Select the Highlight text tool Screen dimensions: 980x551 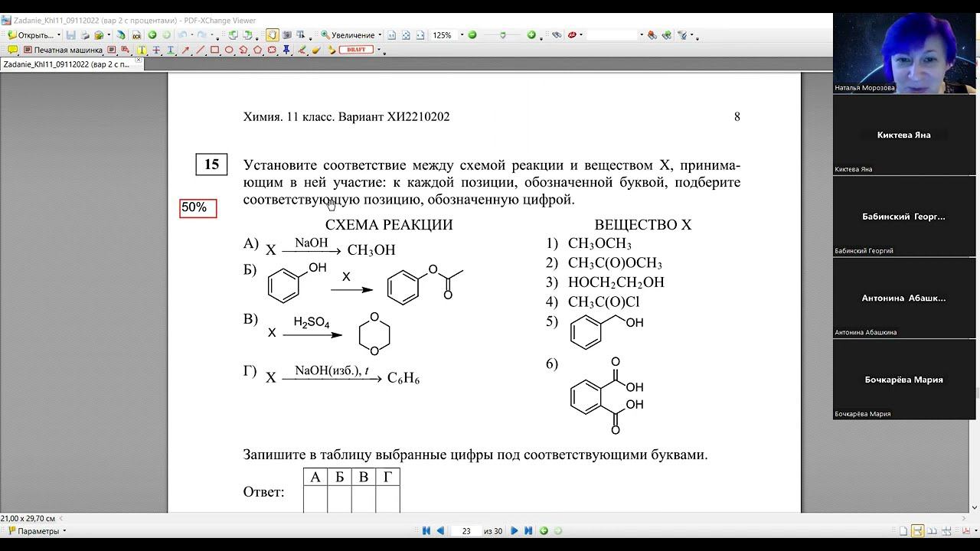click(x=142, y=50)
